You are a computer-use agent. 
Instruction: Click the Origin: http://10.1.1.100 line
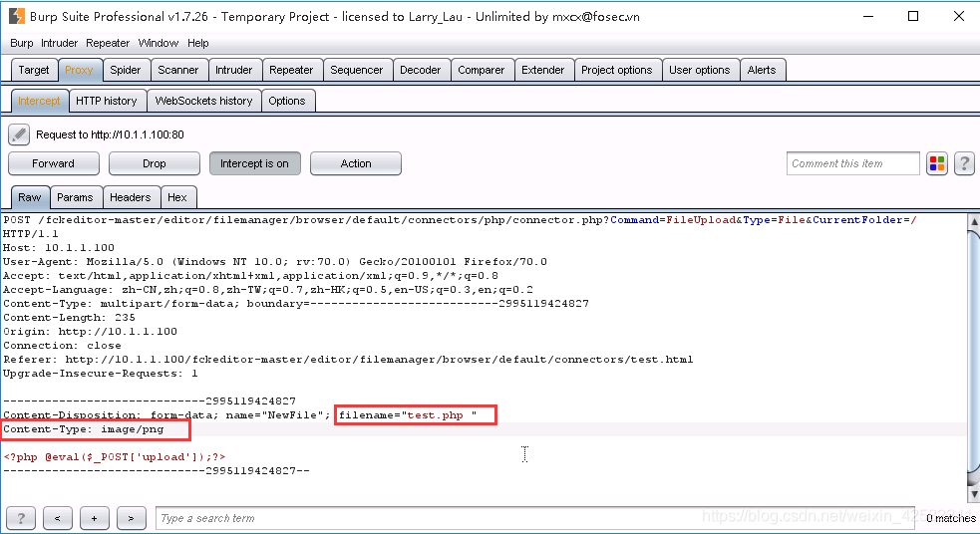pos(90,332)
